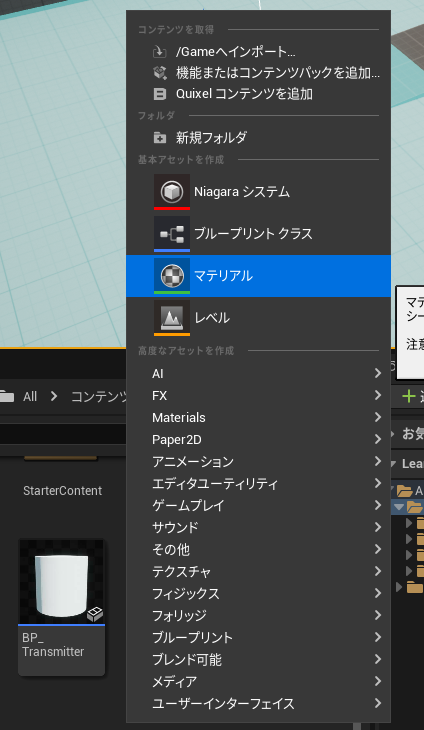
Task: Click the Niagara システム asset icon
Action: pyautogui.click(x=172, y=192)
